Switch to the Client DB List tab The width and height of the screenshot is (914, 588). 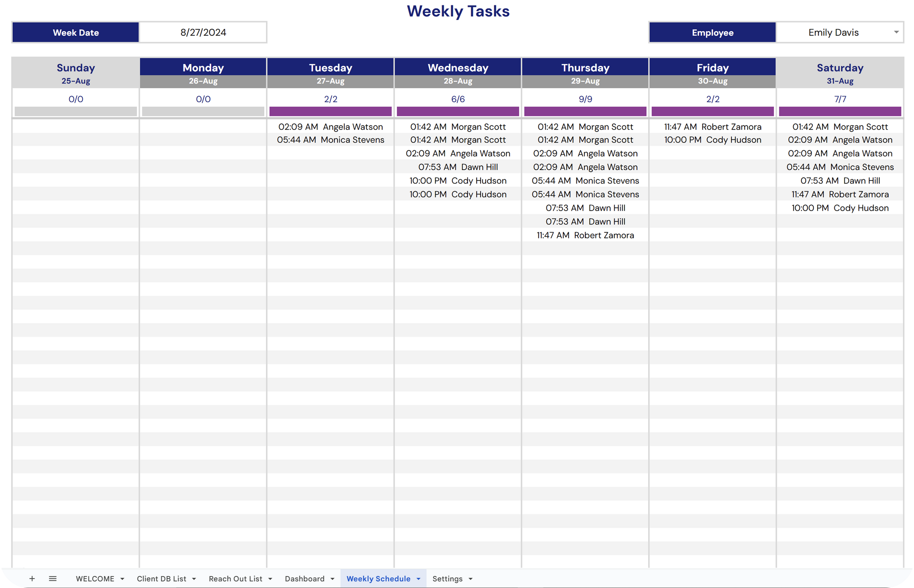[161, 579]
